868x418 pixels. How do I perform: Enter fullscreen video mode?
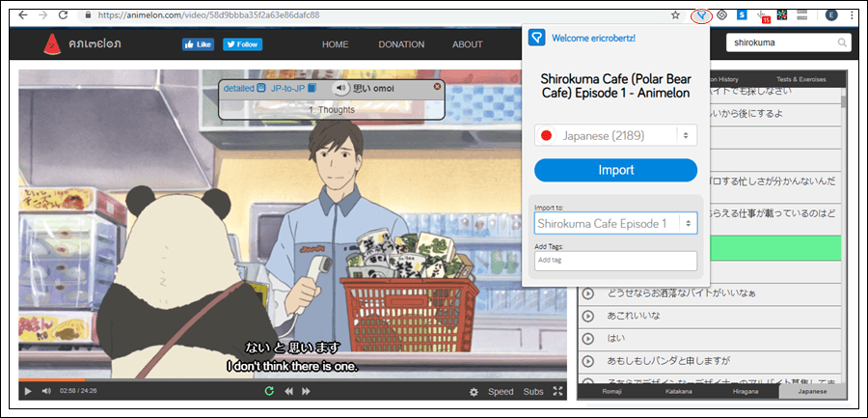coord(557,391)
